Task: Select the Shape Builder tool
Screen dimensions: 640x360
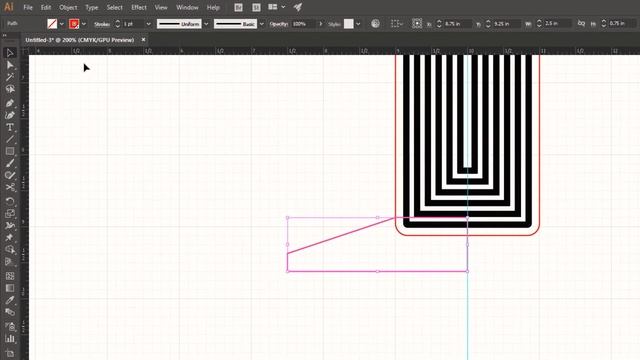Action: tap(10, 250)
